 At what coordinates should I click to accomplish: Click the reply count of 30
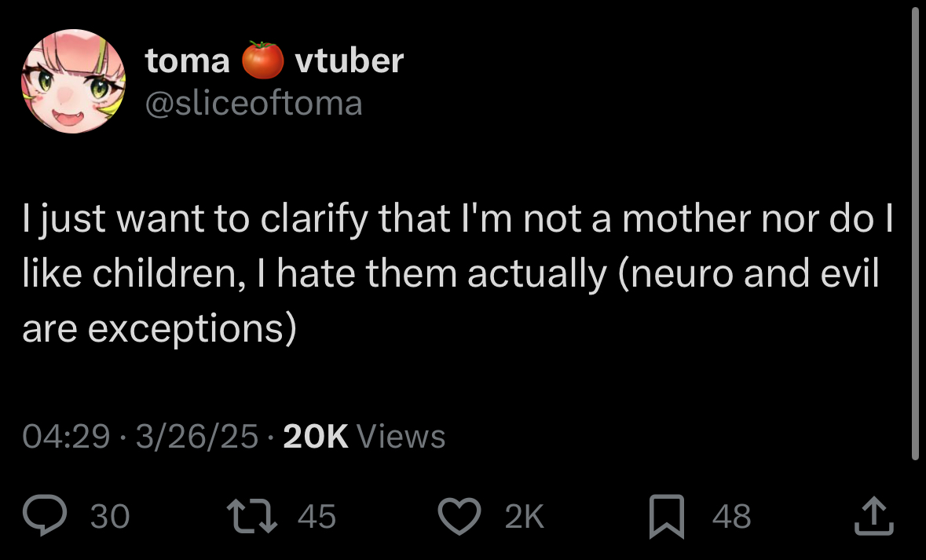point(110,517)
